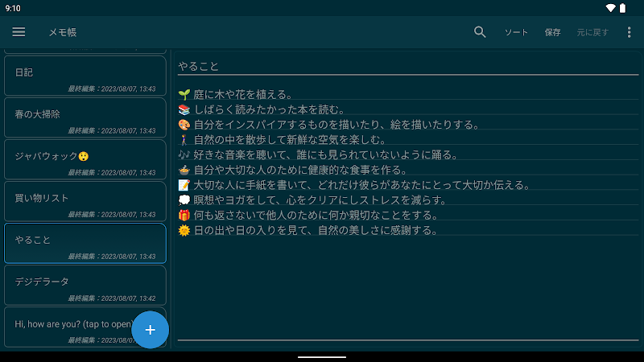Select the やること note in list
Screen dimensions: 644x362
pyautogui.click(x=85, y=243)
